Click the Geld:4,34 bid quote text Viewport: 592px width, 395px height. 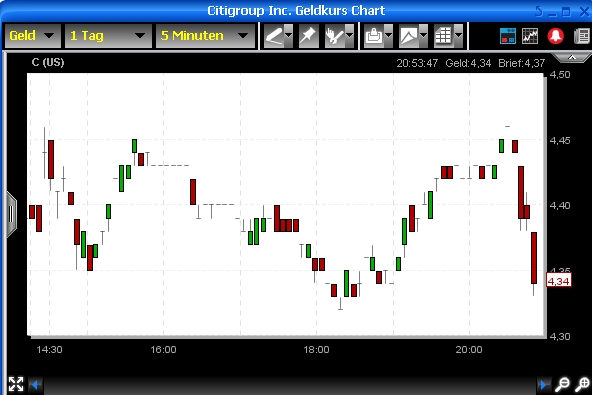[x=468, y=63]
